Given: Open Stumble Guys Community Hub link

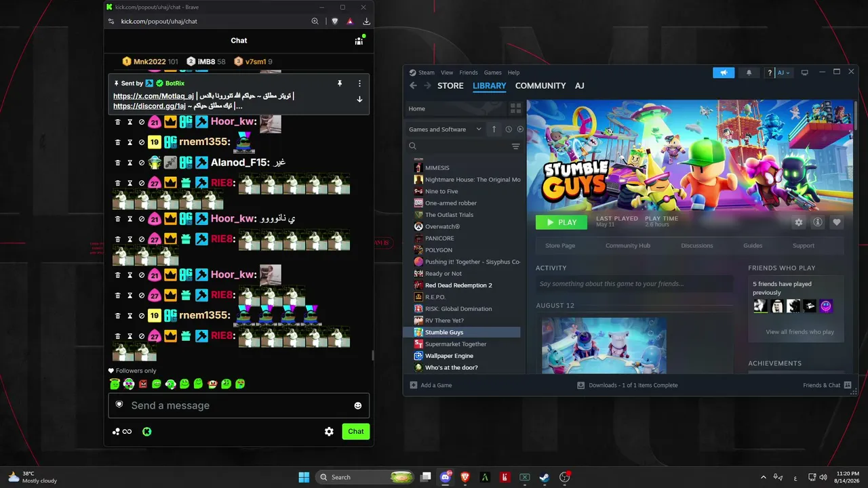Looking at the screenshot, I should point(628,245).
